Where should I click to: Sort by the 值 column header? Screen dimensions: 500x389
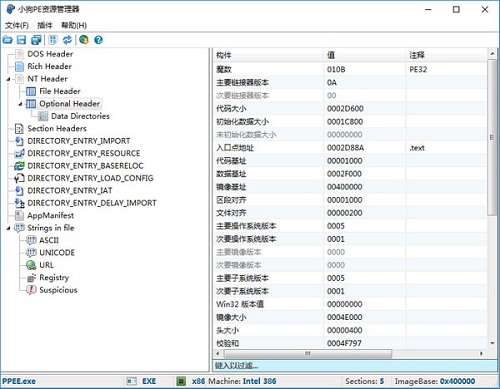[365, 55]
